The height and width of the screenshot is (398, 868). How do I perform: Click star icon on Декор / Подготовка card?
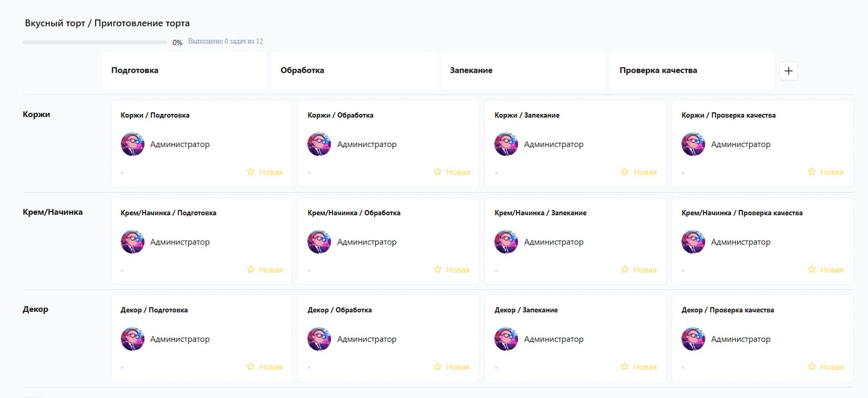click(251, 367)
